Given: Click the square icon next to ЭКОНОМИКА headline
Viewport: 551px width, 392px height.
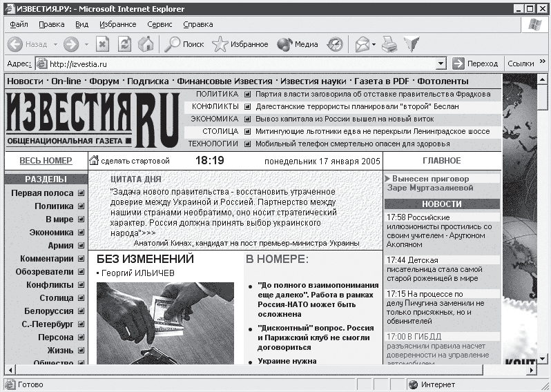Looking at the screenshot, I should coord(248,119).
